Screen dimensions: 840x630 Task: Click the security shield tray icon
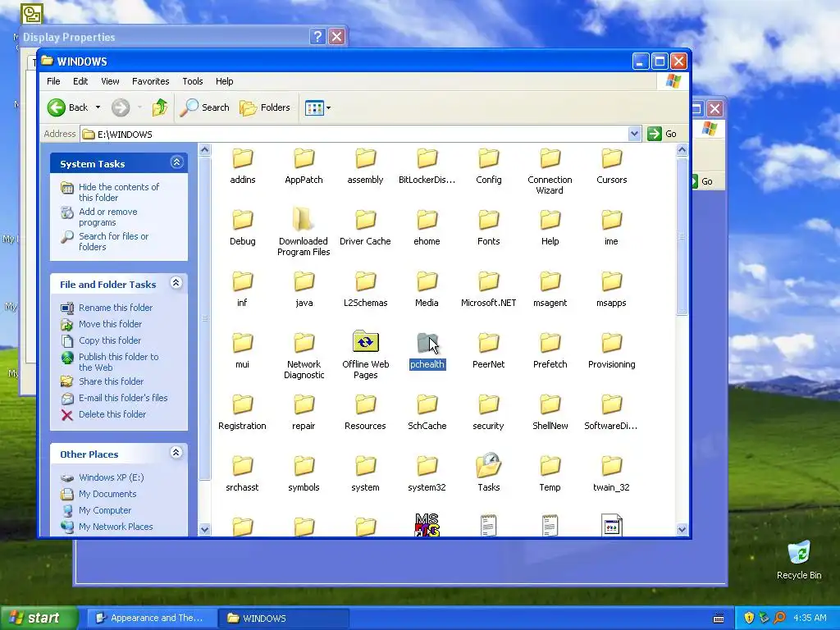749,618
